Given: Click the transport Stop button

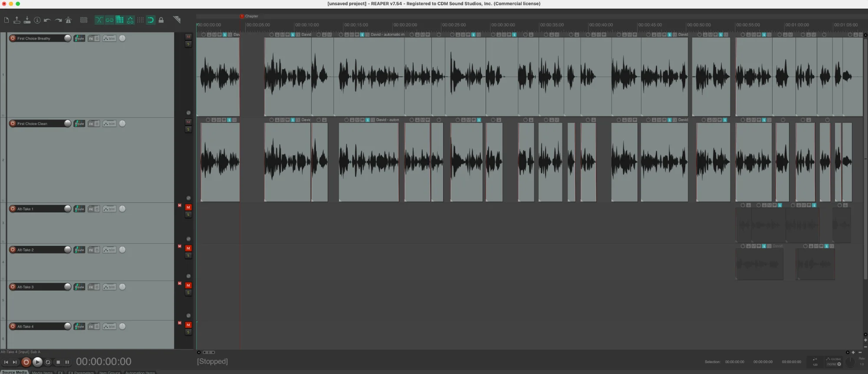Looking at the screenshot, I should click(58, 362).
